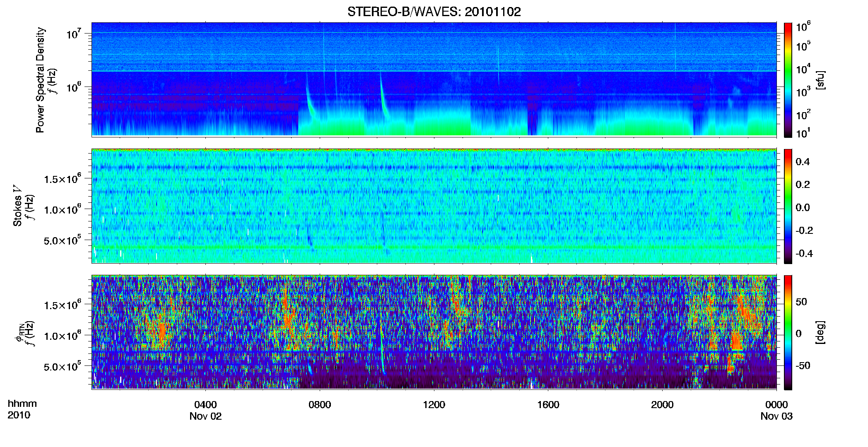Click the '0800' time axis label

(320, 404)
